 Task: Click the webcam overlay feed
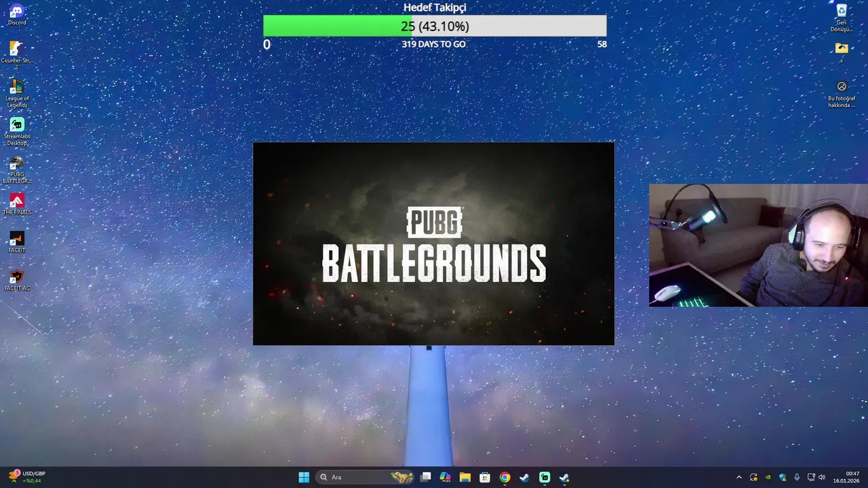[x=758, y=245]
